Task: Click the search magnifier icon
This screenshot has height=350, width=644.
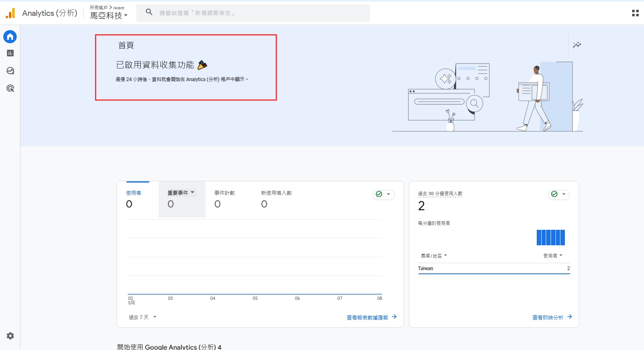Action: pos(149,12)
